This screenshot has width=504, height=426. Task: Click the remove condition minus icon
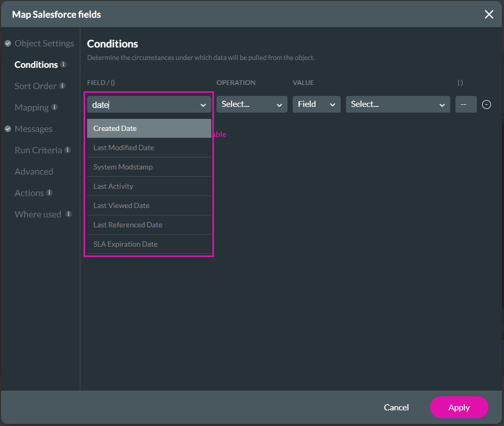pos(486,104)
